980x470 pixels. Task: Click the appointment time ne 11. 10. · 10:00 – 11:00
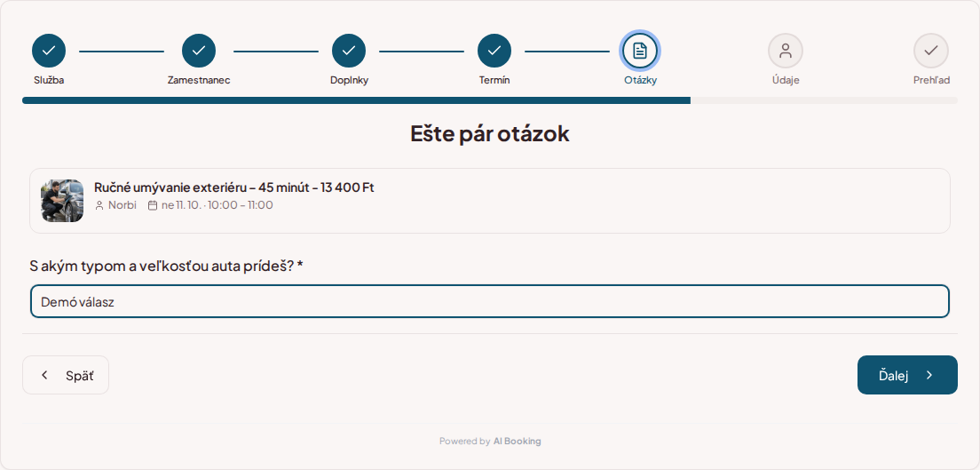coord(217,205)
